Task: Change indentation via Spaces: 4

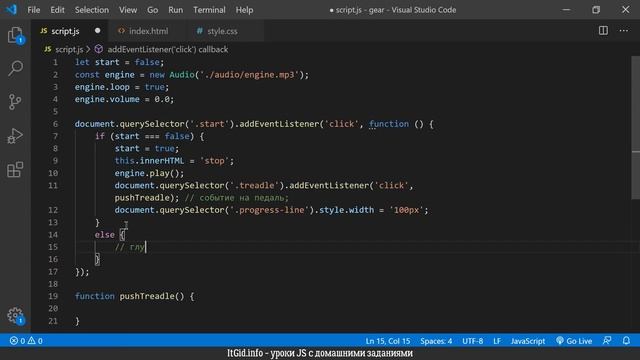Action: click(436, 341)
